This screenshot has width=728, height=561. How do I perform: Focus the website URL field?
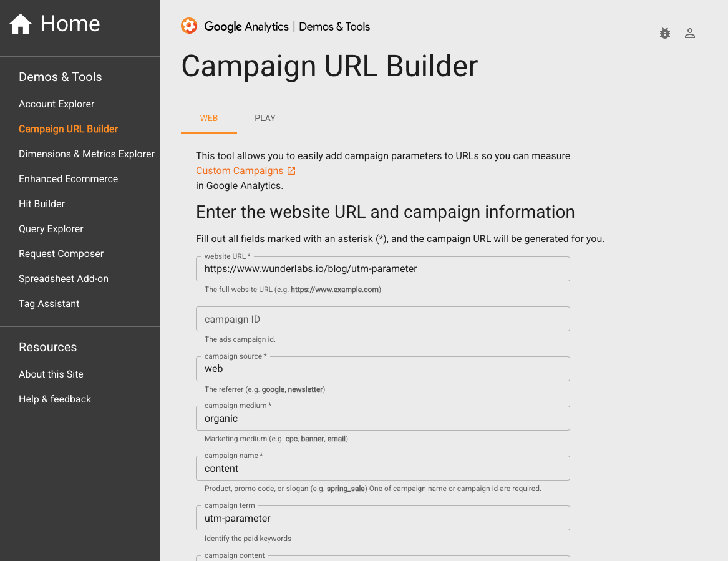coord(383,269)
